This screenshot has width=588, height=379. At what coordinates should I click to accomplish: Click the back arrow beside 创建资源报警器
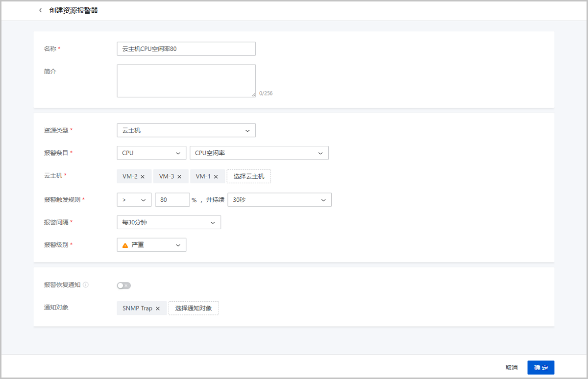pyautogui.click(x=40, y=10)
